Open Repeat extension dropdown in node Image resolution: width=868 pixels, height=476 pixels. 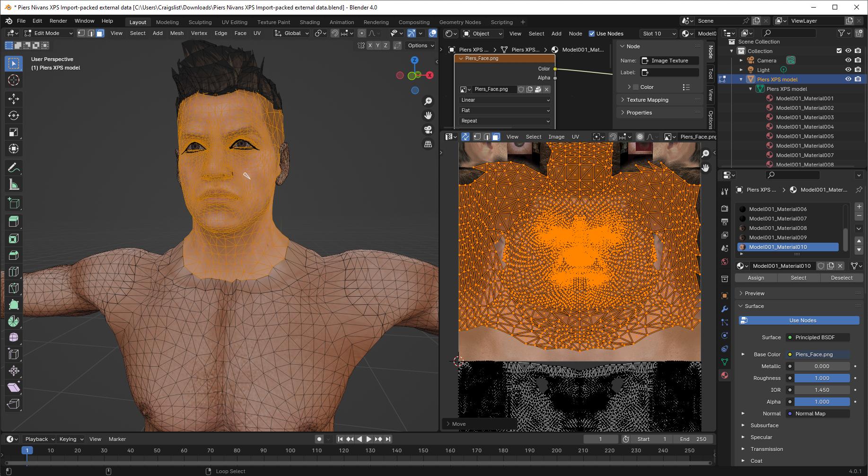[505, 121]
